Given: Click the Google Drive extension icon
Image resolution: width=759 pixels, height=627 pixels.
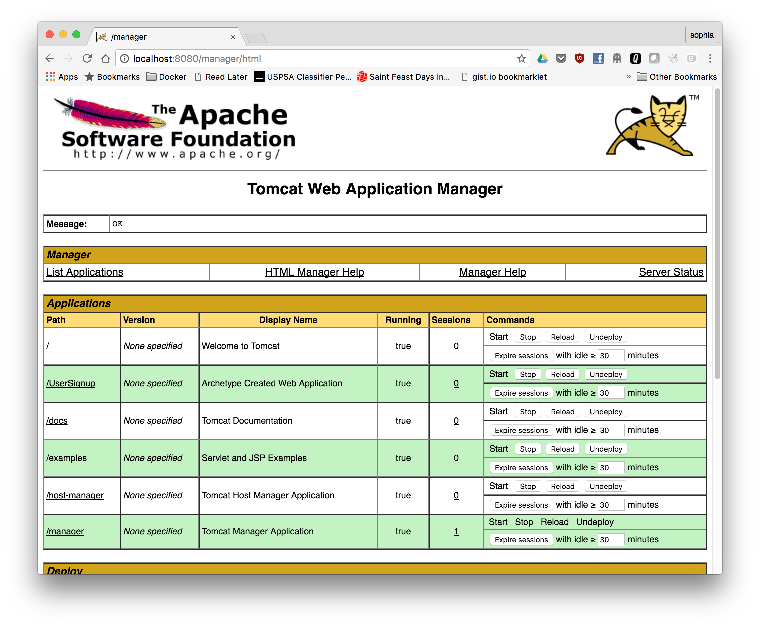Looking at the screenshot, I should [542, 59].
